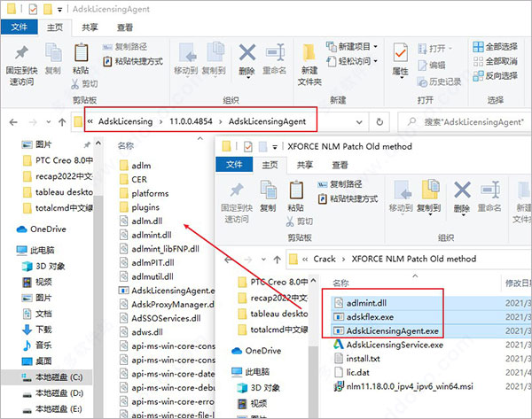532x419 pixels.
Task: Click Select all (全部选择) in AdskLicensingAgent ribbon
Action: [496, 46]
